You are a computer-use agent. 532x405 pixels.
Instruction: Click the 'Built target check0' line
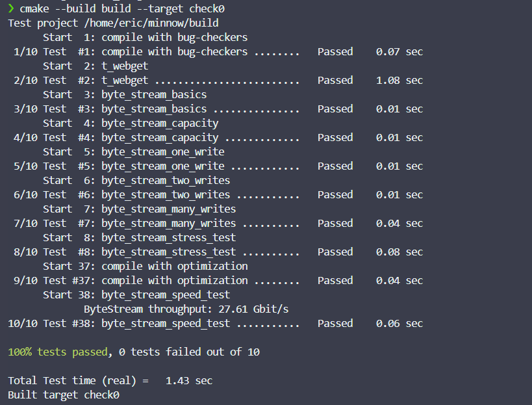64,395
